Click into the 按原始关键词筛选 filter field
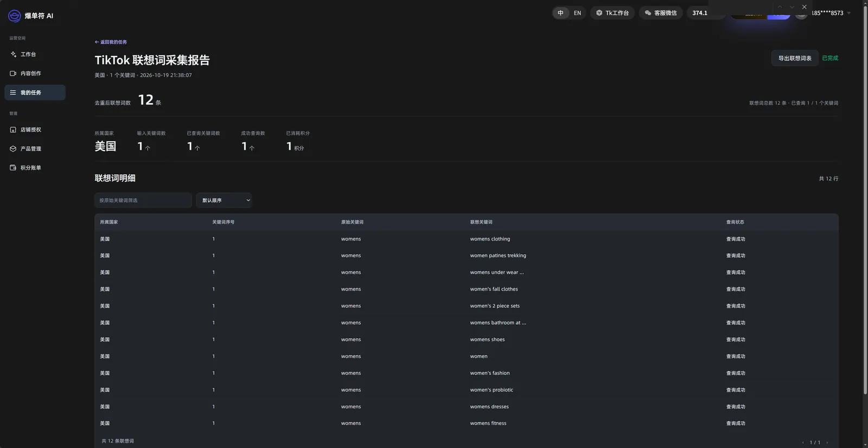 pos(143,200)
